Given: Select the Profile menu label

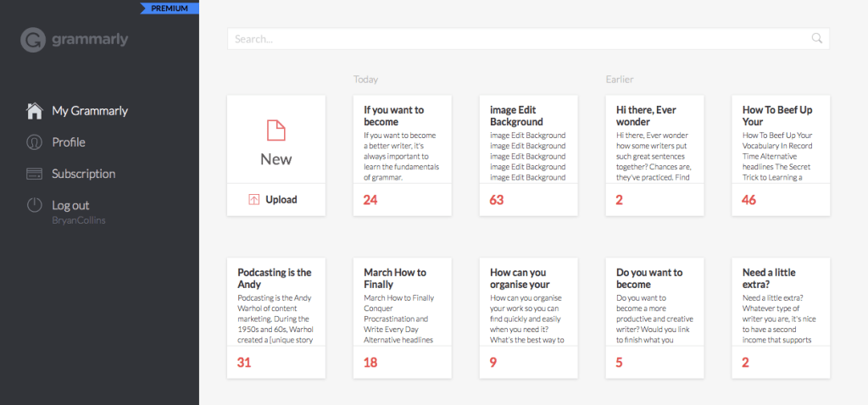Looking at the screenshot, I should tap(69, 142).
